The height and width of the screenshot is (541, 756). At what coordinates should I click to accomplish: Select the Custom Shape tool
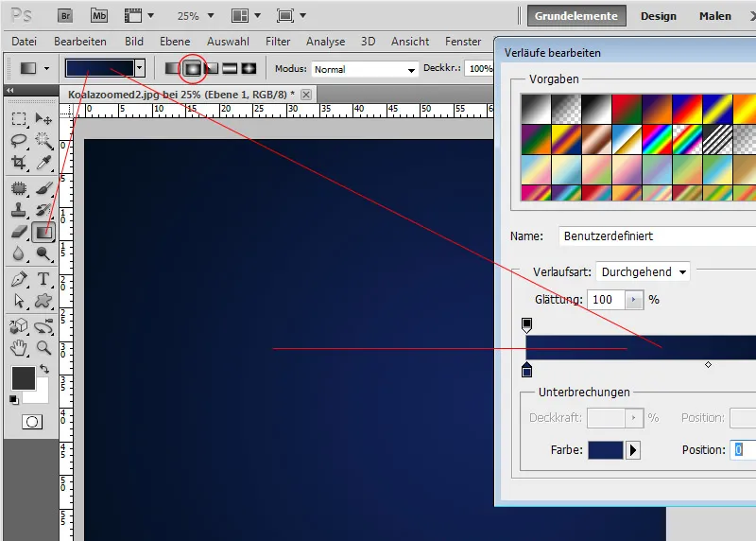43,301
